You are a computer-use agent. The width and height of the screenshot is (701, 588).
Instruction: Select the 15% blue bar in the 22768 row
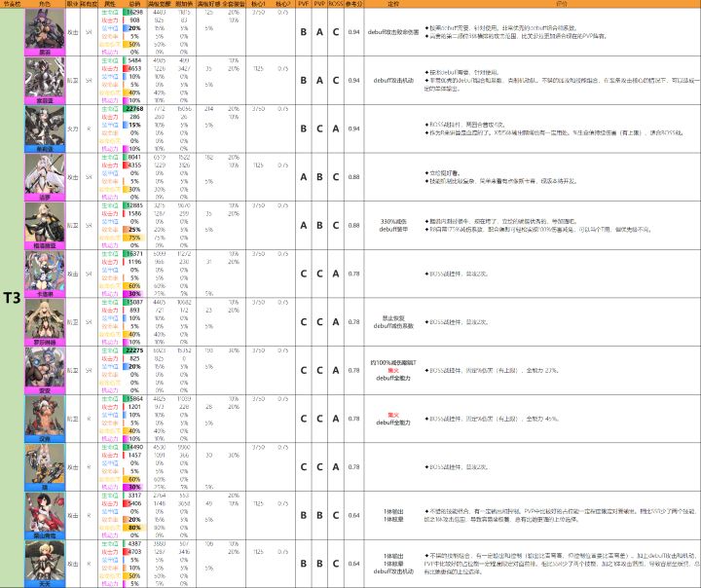(x=134, y=125)
